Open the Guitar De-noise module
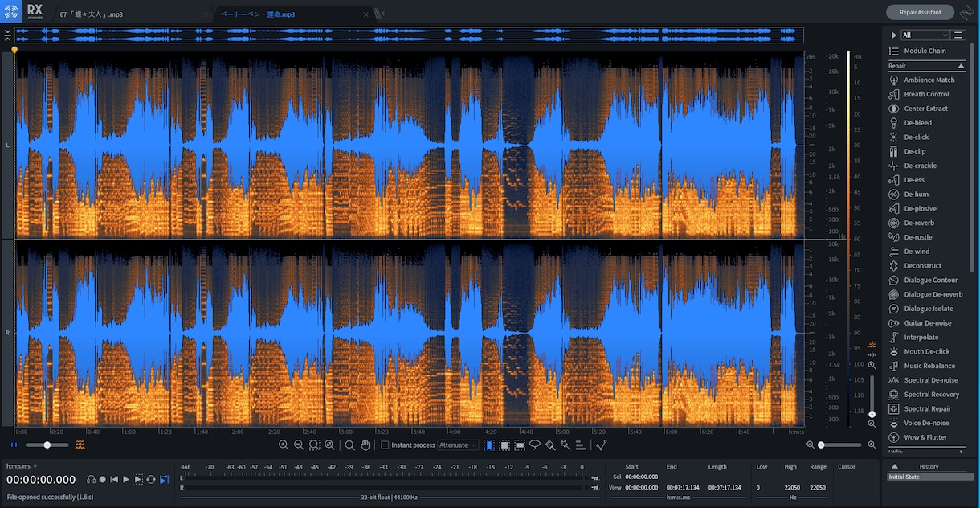 (x=929, y=323)
